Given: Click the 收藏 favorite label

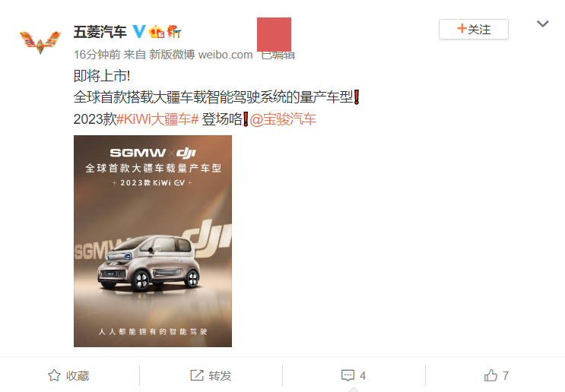Looking at the screenshot, I should click(78, 375).
